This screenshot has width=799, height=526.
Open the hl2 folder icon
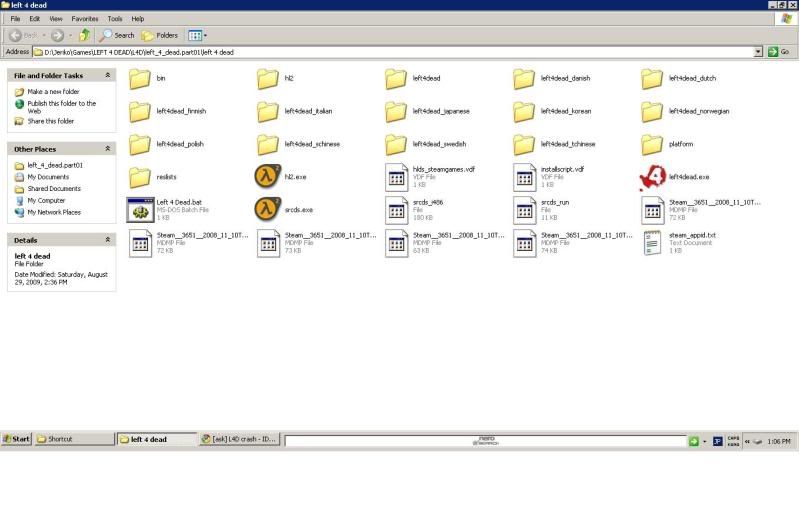tap(268, 79)
